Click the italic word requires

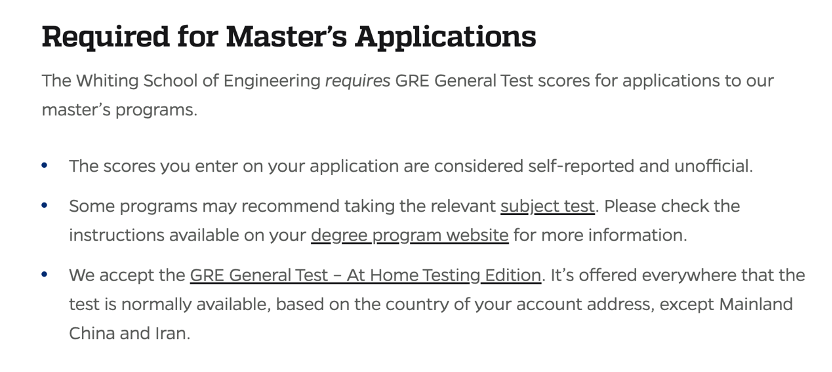pos(358,81)
